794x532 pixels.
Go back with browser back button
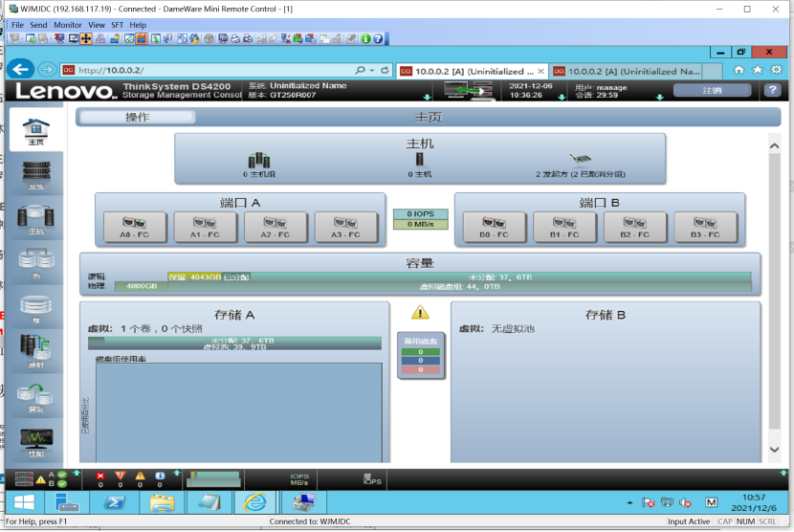pos(21,70)
